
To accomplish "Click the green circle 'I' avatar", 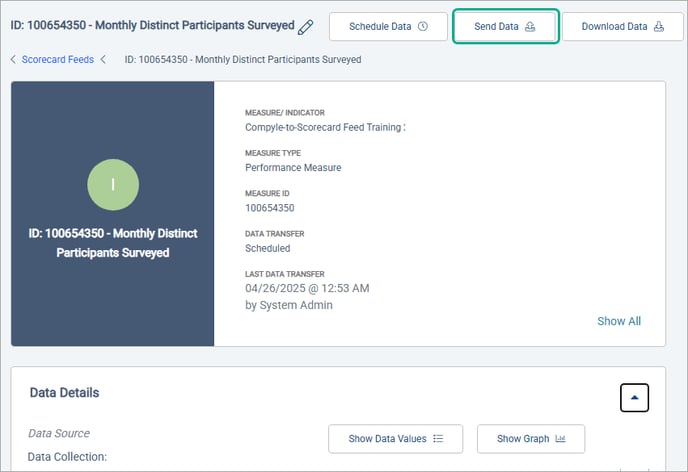I will point(113,184).
